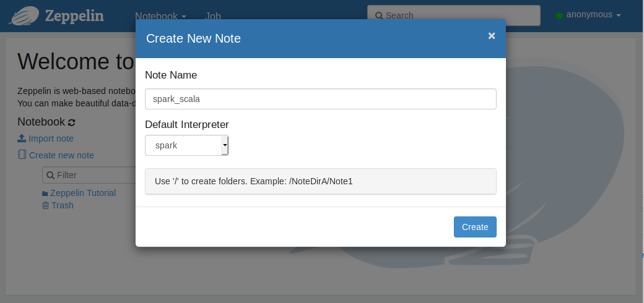This screenshot has height=303, width=644.
Task: Click the Filter magnifier icon
Action: point(51,176)
